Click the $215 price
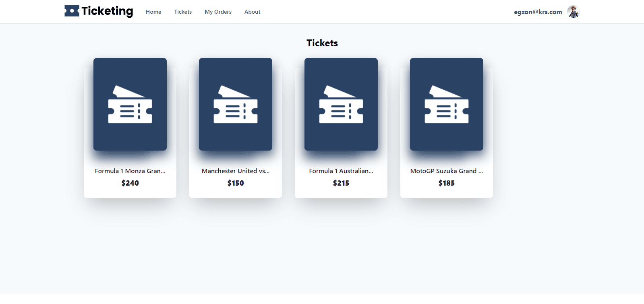The width and height of the screenshot is (644, 304). click(341, 183)
